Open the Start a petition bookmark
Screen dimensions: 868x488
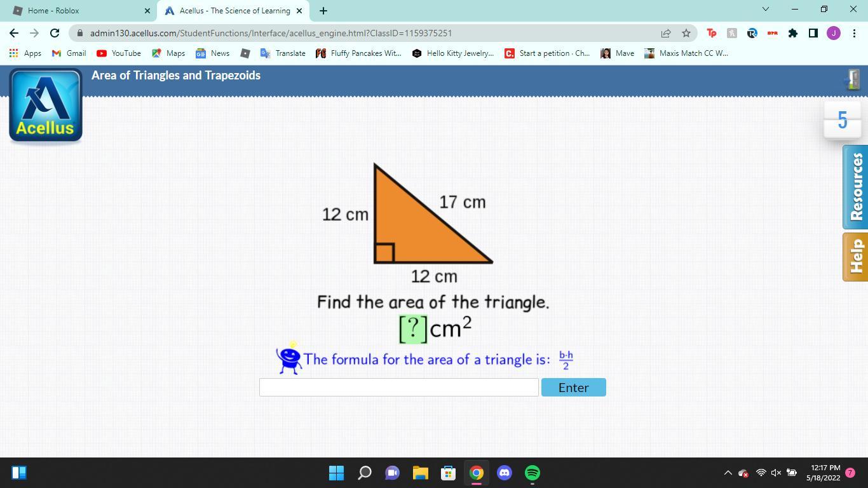click(x=547, y=53)
